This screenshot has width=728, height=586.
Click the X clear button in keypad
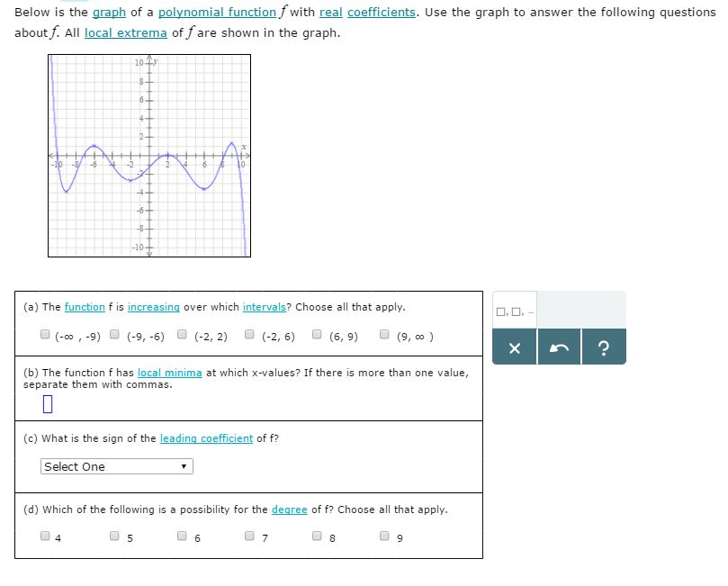[x=515, y=347]
